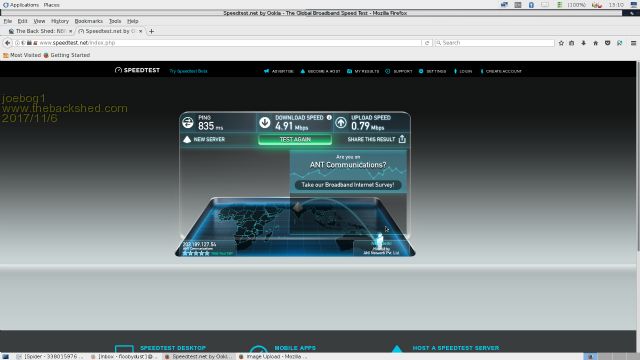640x360 pixels.
Task: Open My Results link in Speedtest header
Action: click(363, 71)
